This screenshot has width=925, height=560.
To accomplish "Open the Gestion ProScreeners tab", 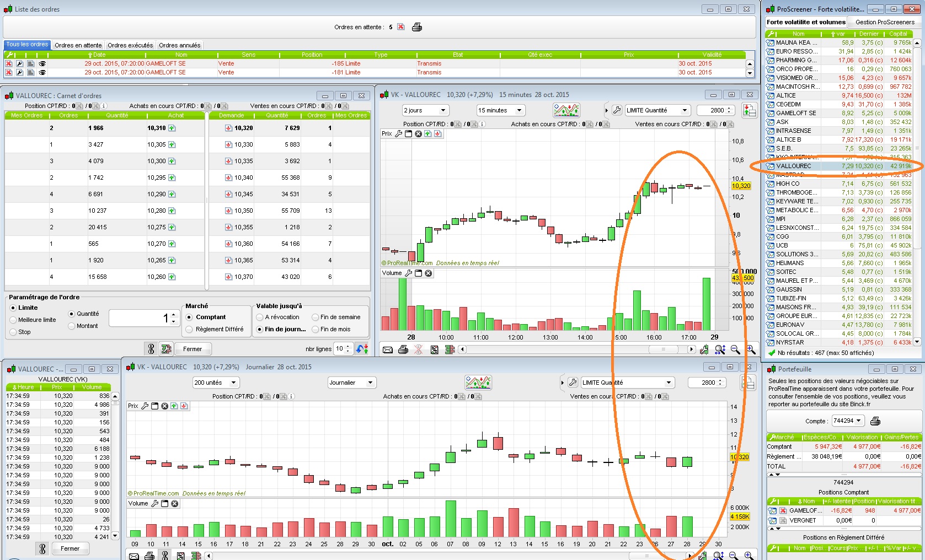I will [885, 22].
